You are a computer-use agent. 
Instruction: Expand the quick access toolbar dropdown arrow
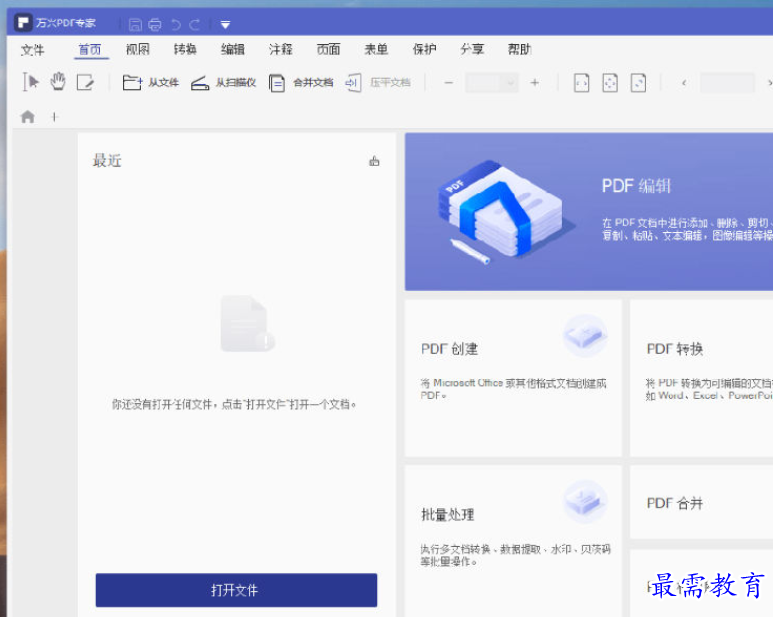(225, 25)
